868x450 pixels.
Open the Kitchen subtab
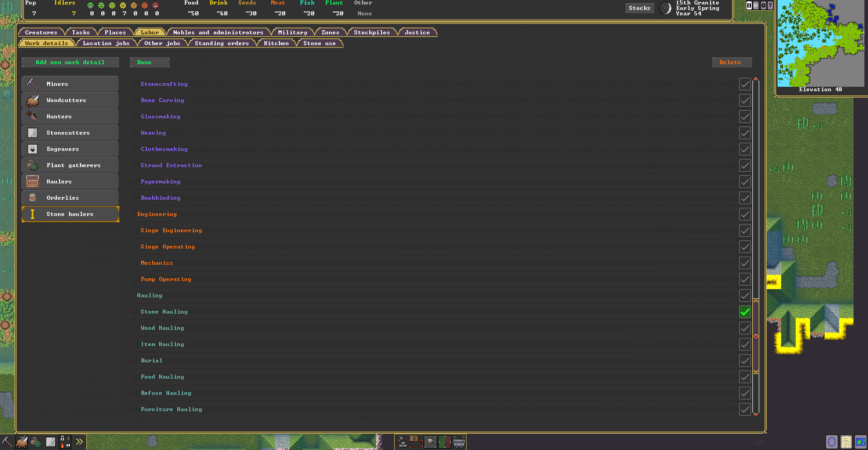click(276, 43)
